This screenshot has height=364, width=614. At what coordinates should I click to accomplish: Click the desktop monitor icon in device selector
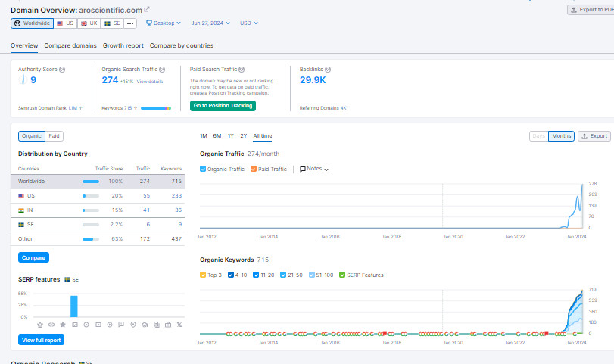coord(149,23)
